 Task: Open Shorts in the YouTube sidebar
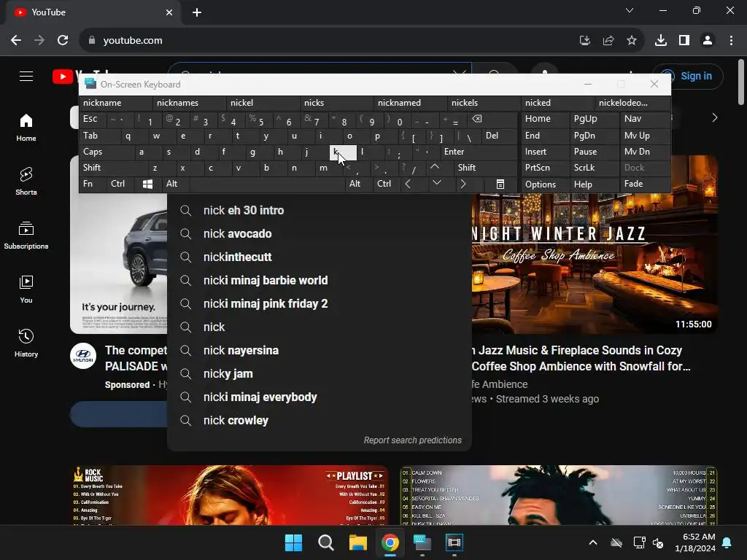pyautogui.click(x=26, y=182)
